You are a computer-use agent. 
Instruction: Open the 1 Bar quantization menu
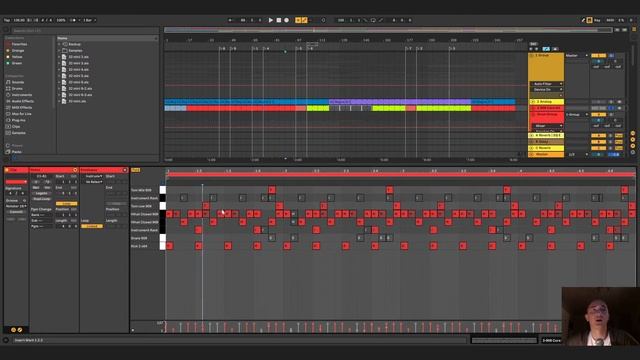point(89,20)
